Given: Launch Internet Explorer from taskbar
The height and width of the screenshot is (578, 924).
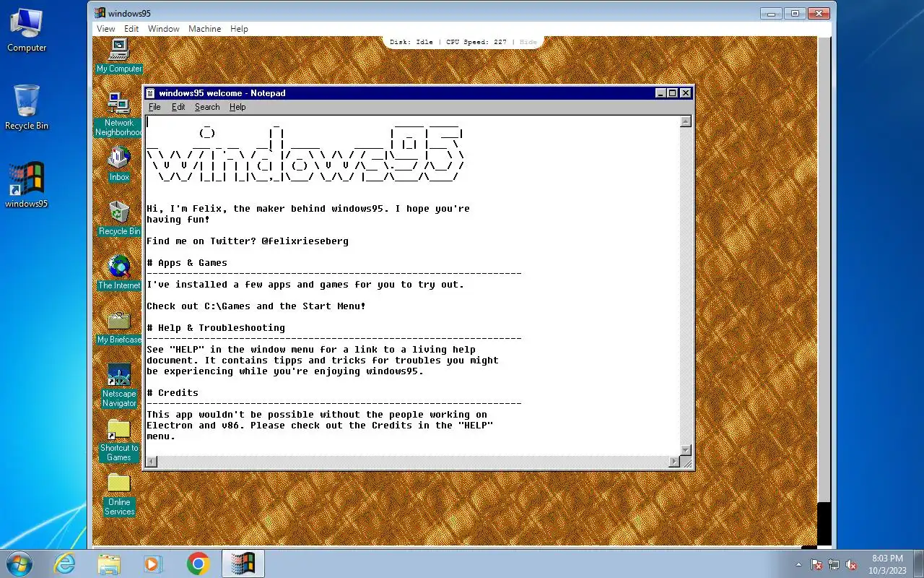Looking at the screenshot, I should 64,564.
